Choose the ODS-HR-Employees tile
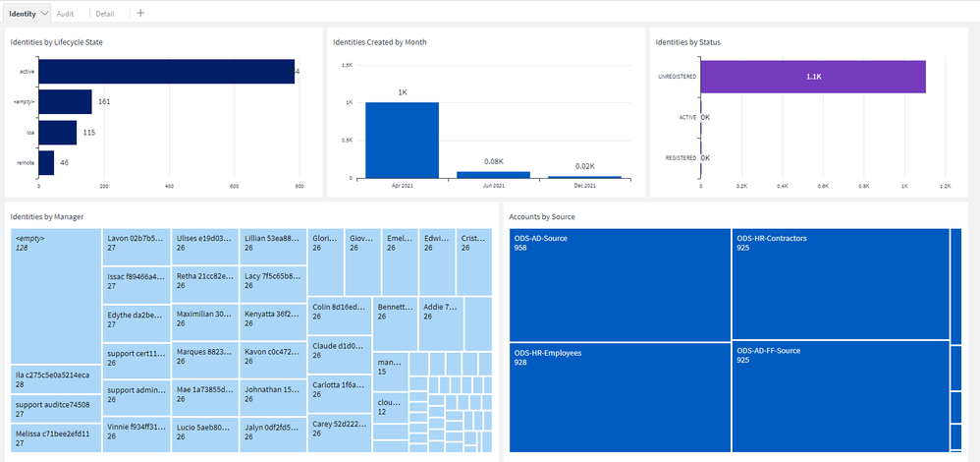The height and width of the screenshot is (462, 980). point(619,398)
